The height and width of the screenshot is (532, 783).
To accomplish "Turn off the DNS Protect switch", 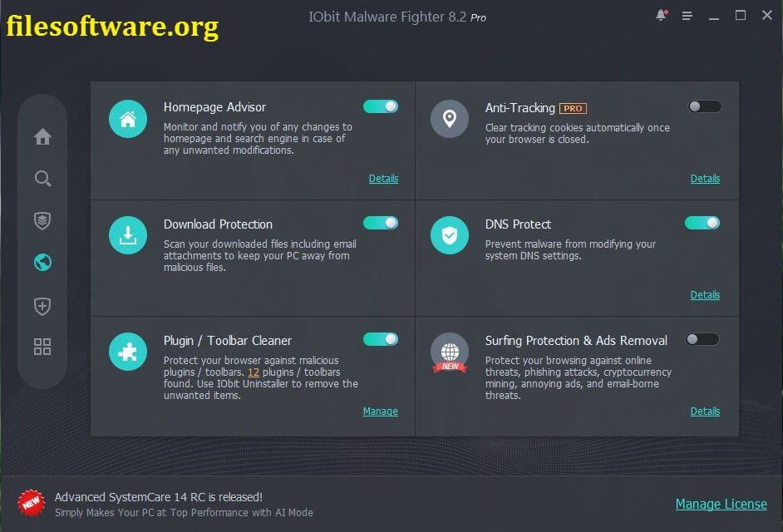I will pos(702,223).
